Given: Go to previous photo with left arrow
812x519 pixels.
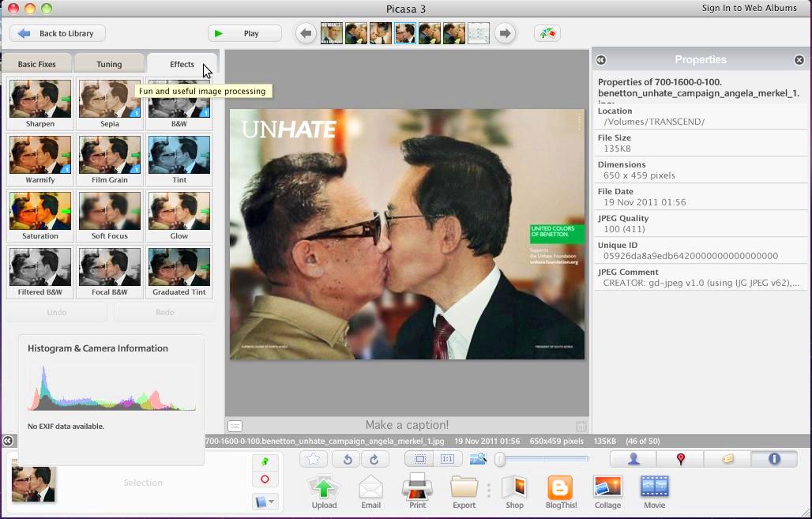Looking at the screenshot, I should (306, 33).
